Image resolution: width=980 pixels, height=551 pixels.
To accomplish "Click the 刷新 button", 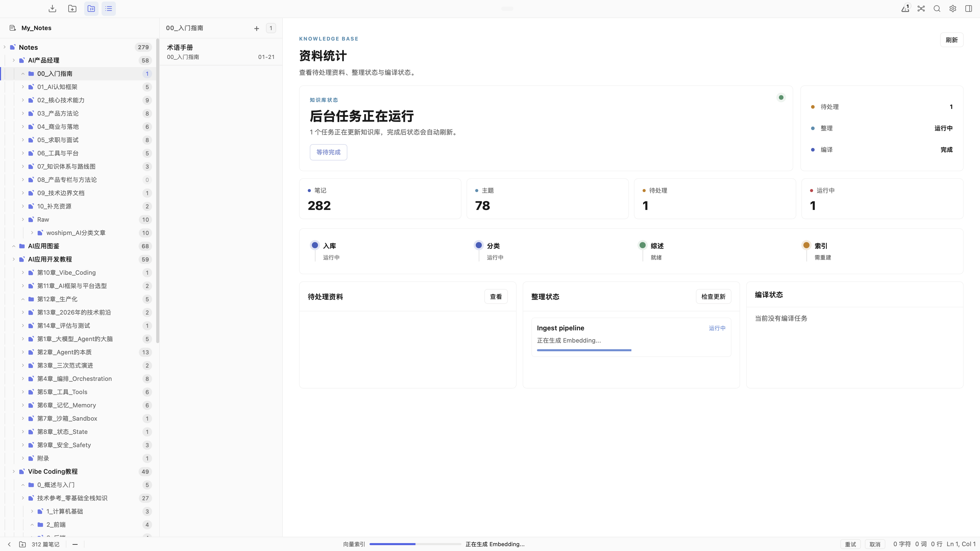I will coord(951,40).
